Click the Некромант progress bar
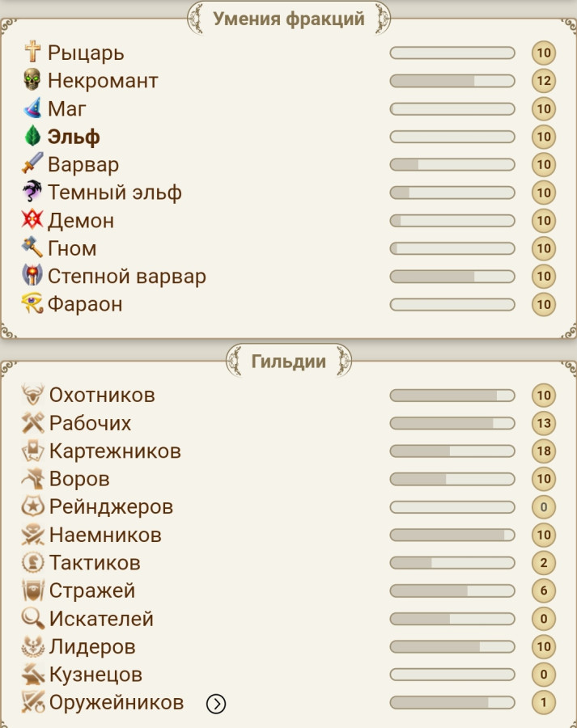The height and width of the screenshot is (728, 577). [x=452, y=81]
